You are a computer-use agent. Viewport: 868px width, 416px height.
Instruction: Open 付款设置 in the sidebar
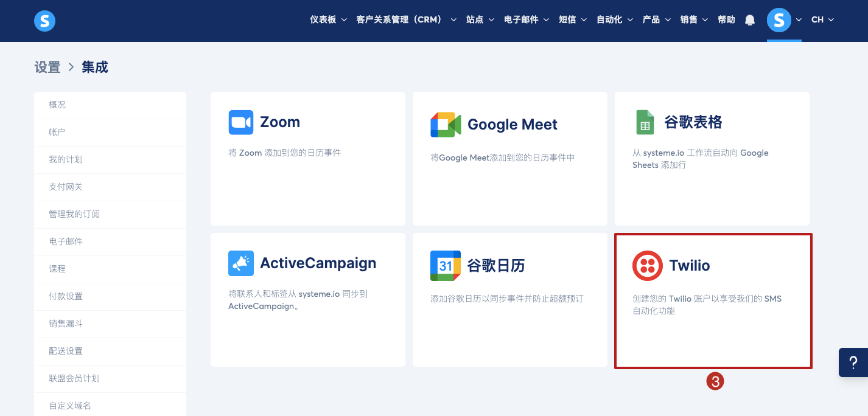[x=110, y=297]
